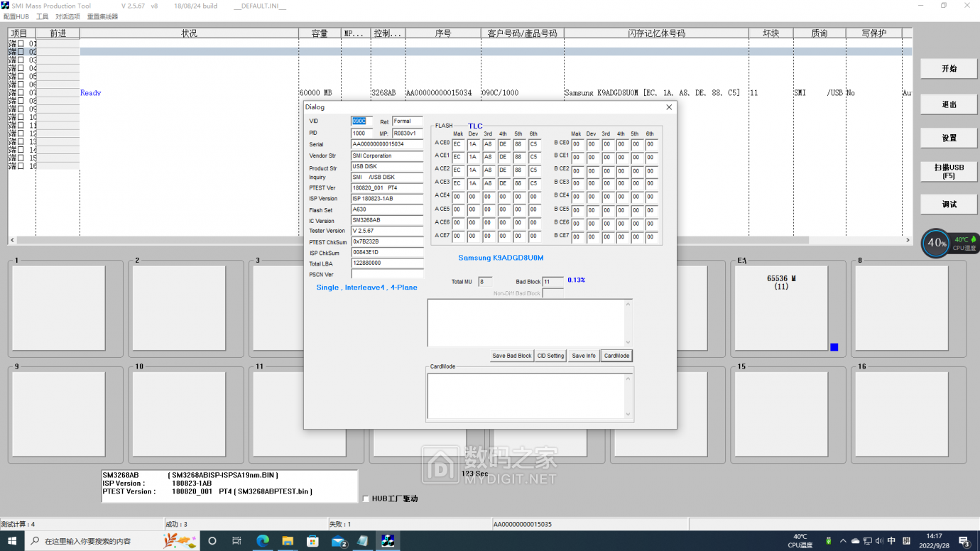Click the CardMode button

616,356
